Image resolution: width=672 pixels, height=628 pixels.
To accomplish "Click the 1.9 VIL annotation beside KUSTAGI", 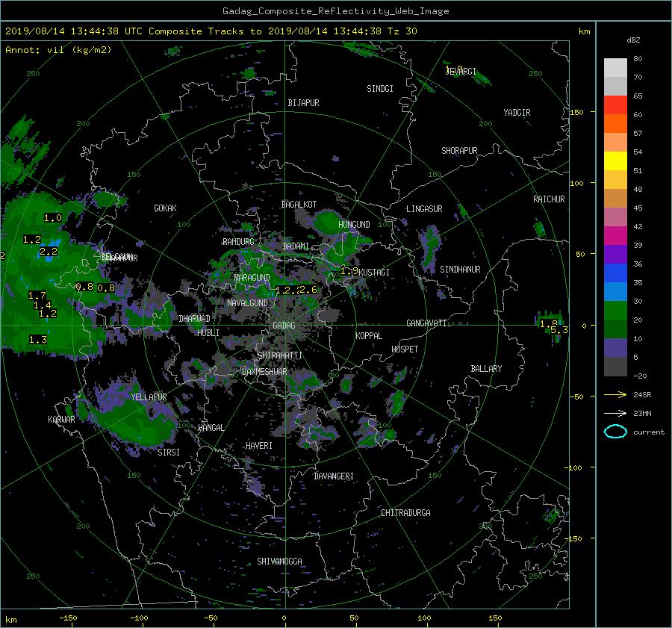I will click(349, 271).
